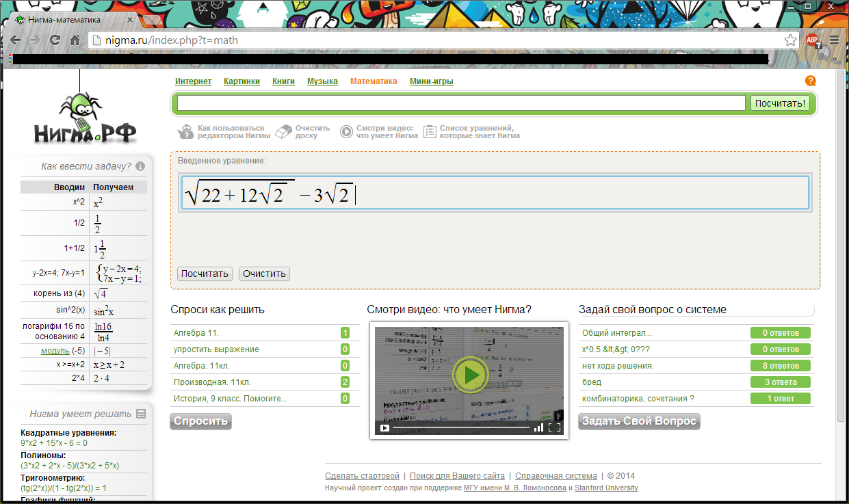Open the Алгебра. 11кл. question
The width and height of the screenshot is (849, 504).
tap(203, 366)
